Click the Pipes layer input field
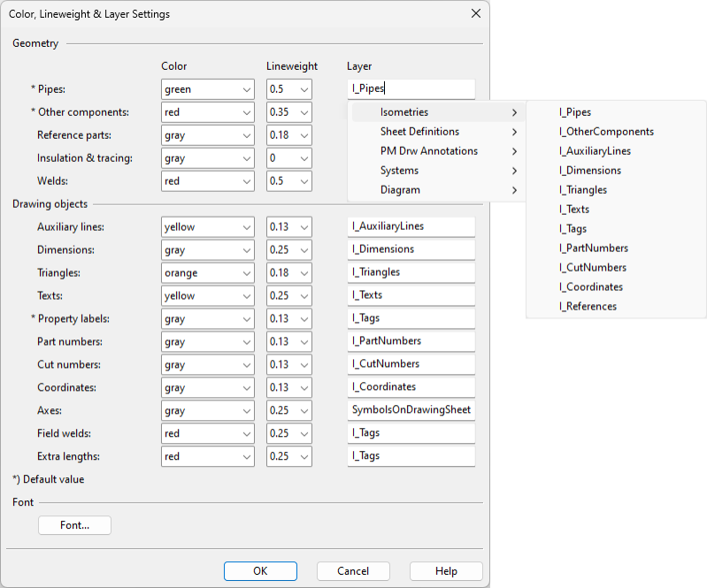707x588 pixels. [x=411, y=88]
